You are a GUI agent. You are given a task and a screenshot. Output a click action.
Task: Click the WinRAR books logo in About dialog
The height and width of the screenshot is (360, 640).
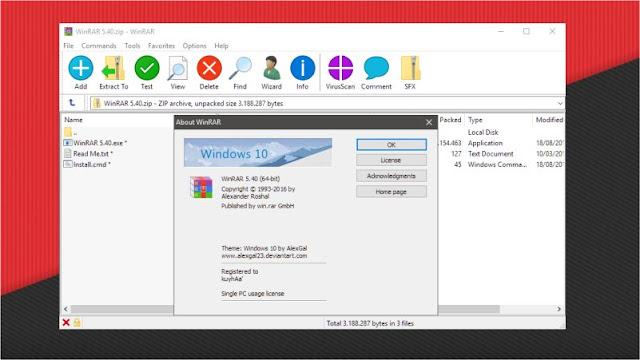pos(201,187)
